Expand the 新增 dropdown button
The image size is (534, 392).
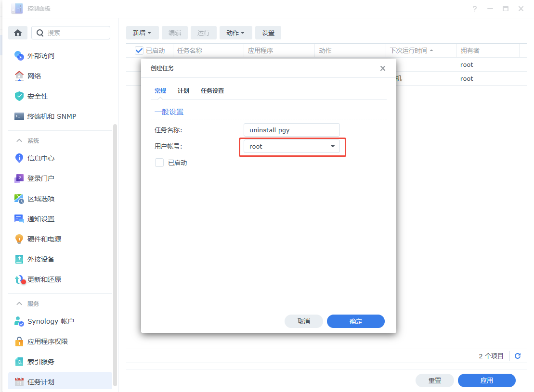(x=142, y=33)
